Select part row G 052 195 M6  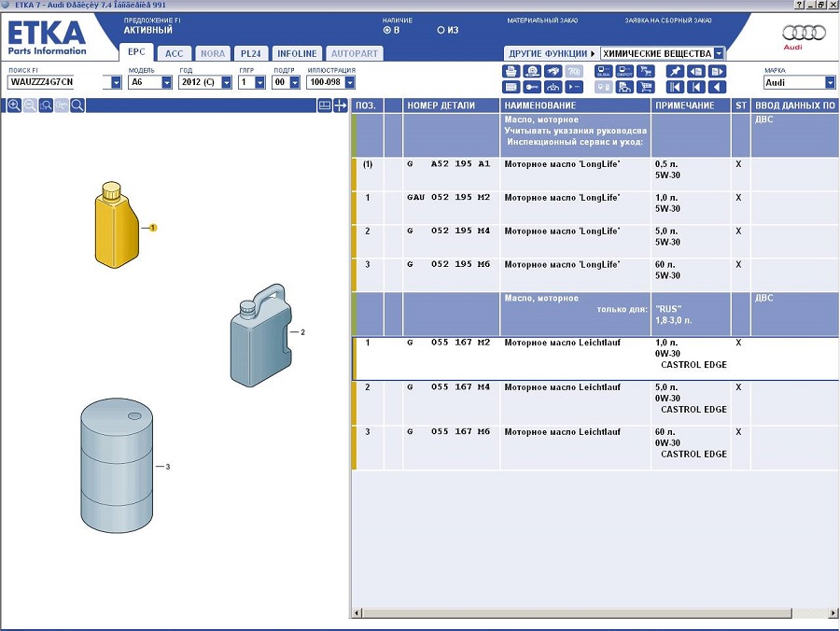[x=595, y=274]
